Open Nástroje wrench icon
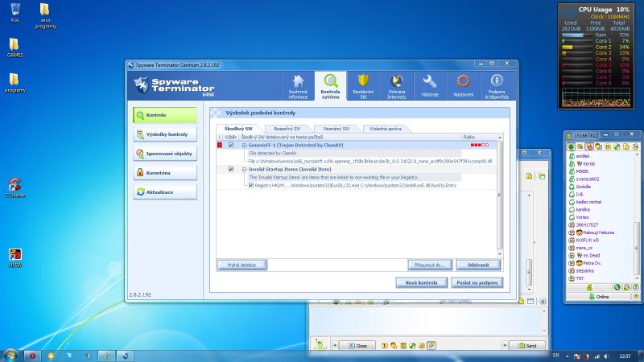Screen dimensions: 644x362 [430, 86]
